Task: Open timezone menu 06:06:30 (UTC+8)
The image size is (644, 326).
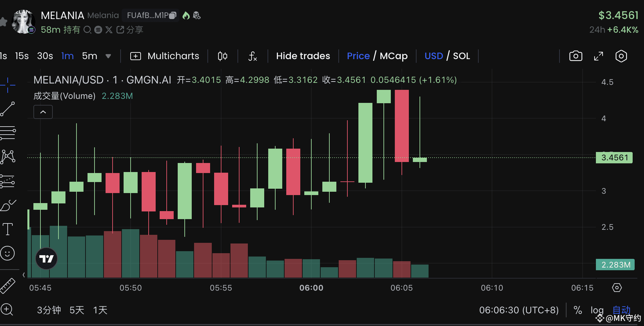Action: pos(519,310)
